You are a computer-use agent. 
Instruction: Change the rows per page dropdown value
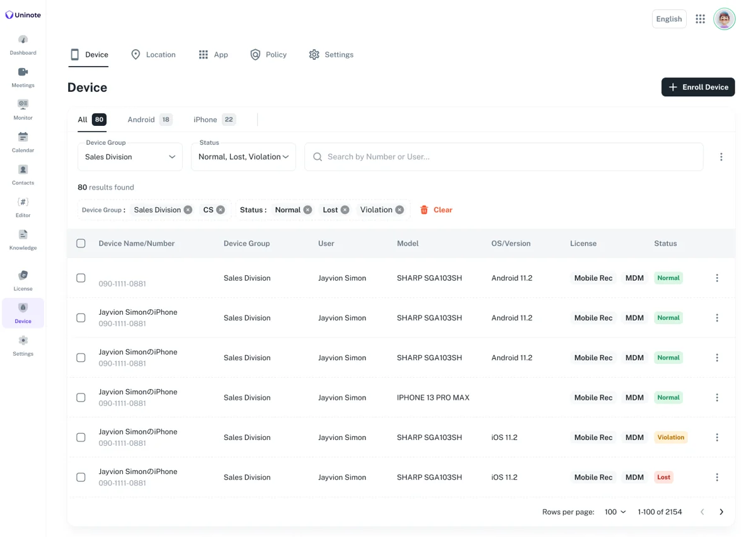pos(615,512)
